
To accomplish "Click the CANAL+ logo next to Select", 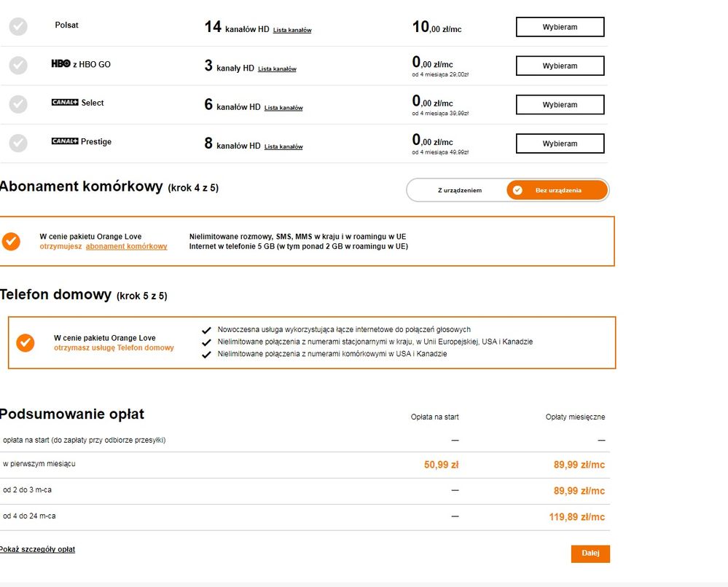I will click(65, 103).
